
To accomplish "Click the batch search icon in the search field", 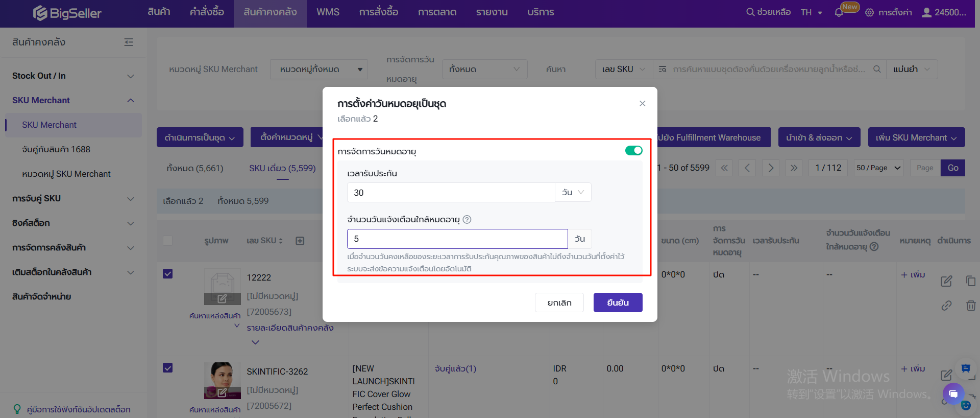I will [x=663, y=69].
